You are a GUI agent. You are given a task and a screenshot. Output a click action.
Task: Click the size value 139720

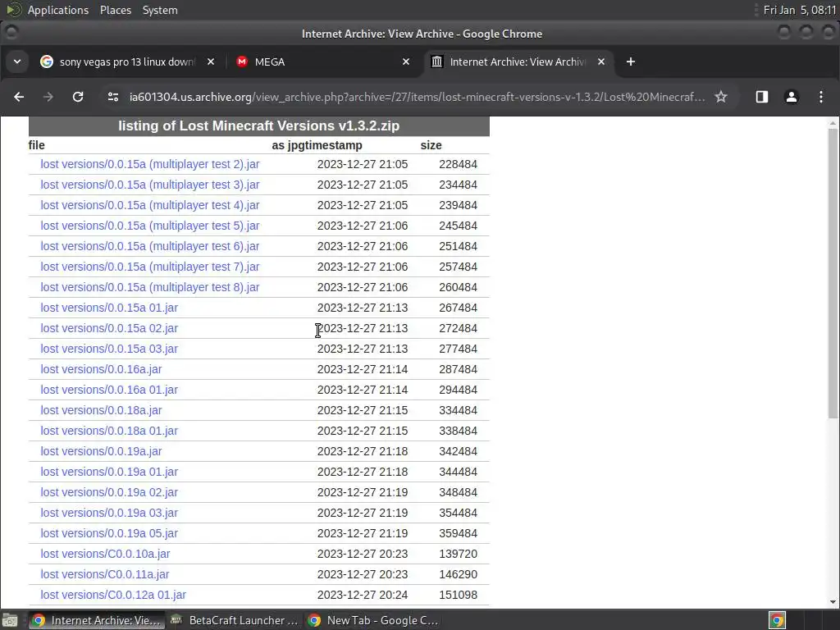[458, 554]
